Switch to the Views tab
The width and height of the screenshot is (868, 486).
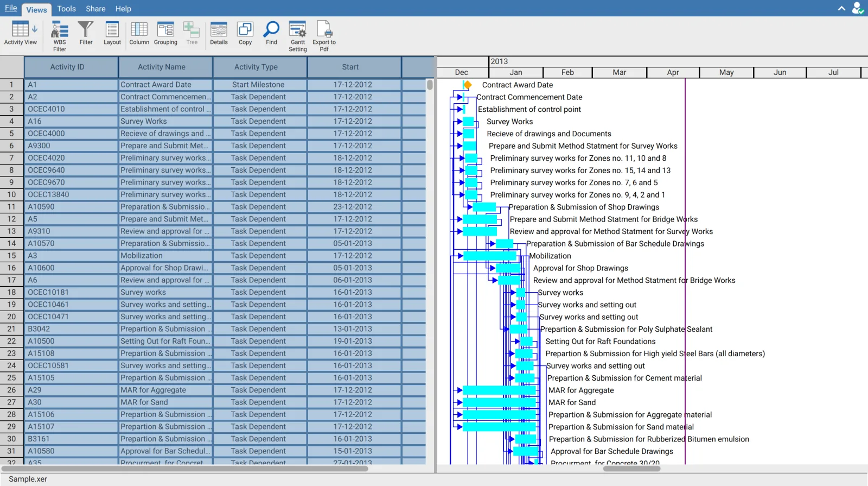(x=36, y=9)
